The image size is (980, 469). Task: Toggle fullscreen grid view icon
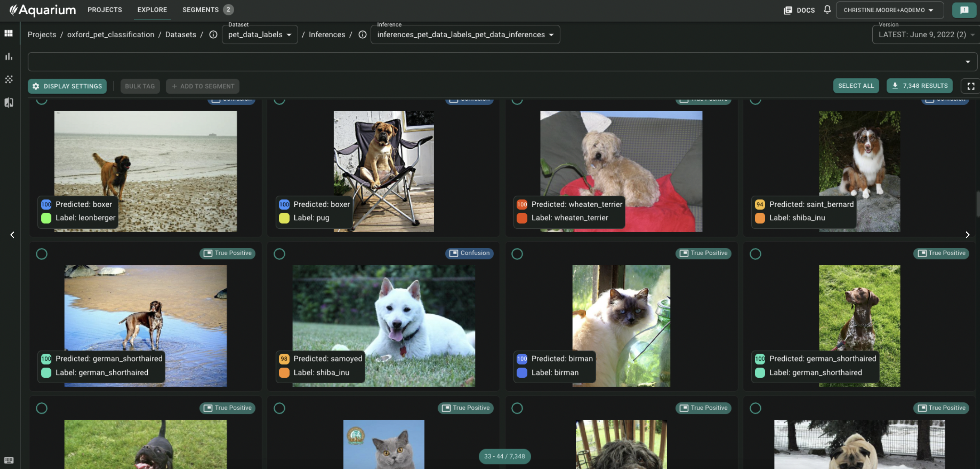tap(971, 86)
